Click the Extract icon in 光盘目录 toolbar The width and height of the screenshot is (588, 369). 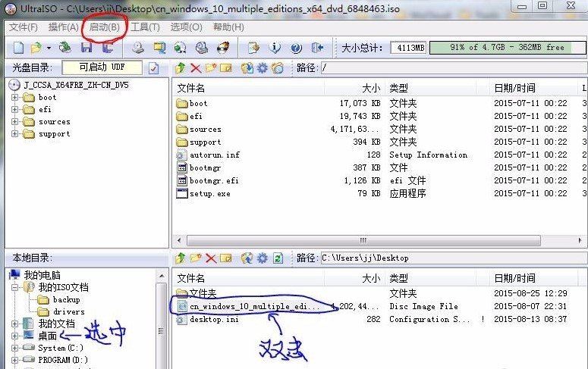247,67
